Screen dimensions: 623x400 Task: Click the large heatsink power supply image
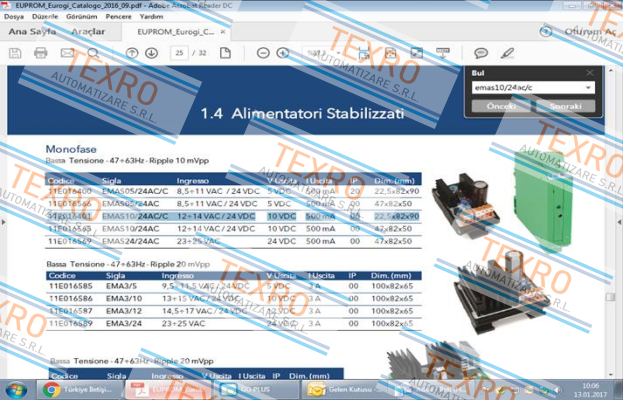[x=501, y=292]
